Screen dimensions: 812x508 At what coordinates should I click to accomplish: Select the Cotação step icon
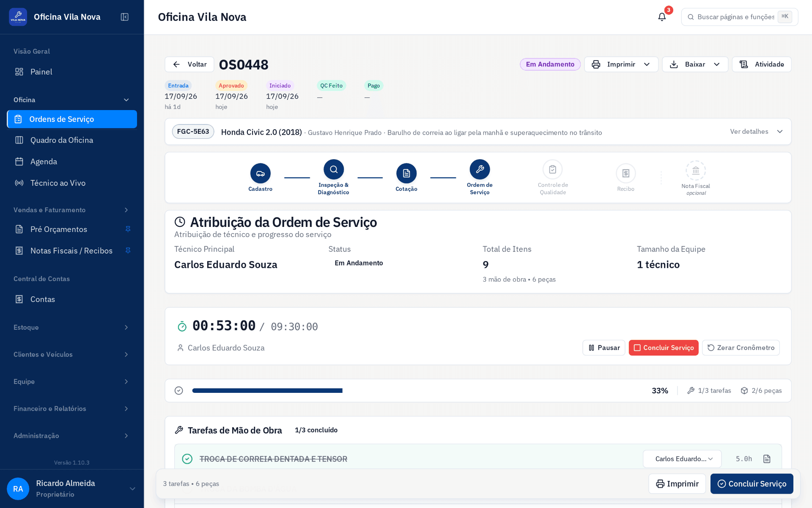pyautogui.click(x=406, y=173)
